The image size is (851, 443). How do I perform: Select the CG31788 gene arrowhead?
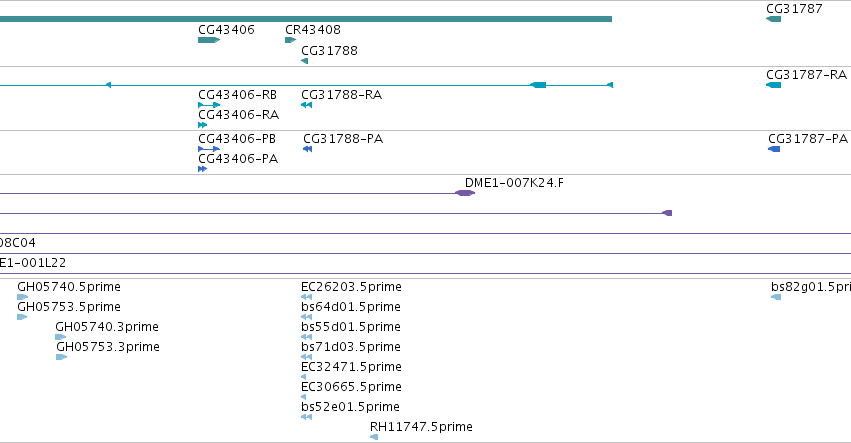(x=304, y=61)
